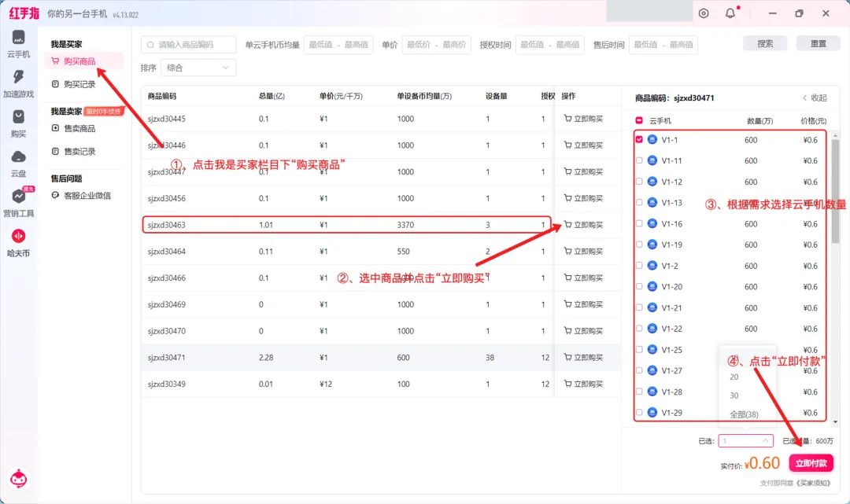Focus the 请输入商品编码 search field

[189, 44]
